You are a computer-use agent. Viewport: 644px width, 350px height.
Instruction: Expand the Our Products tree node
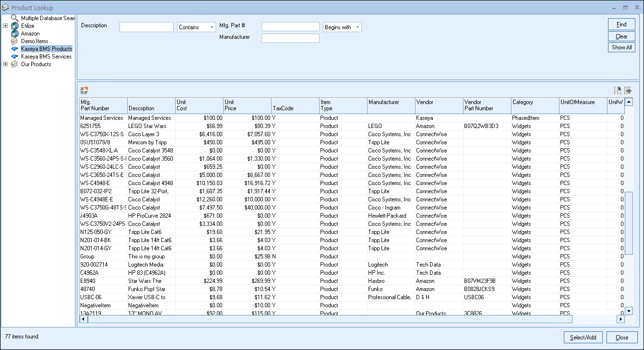5,64
